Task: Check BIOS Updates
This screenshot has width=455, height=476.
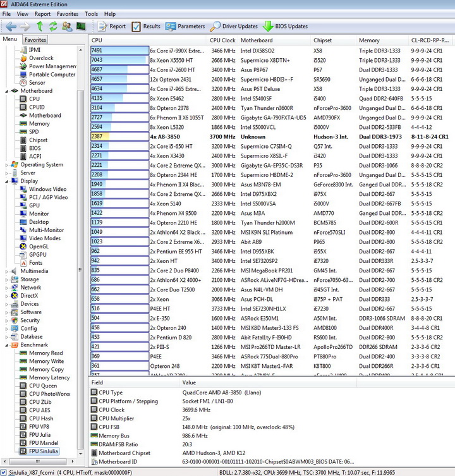Action: [x=286, y=27]
